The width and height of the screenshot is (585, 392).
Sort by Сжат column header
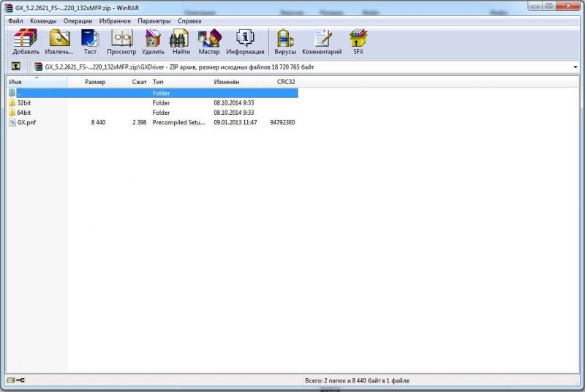[129, 82]
